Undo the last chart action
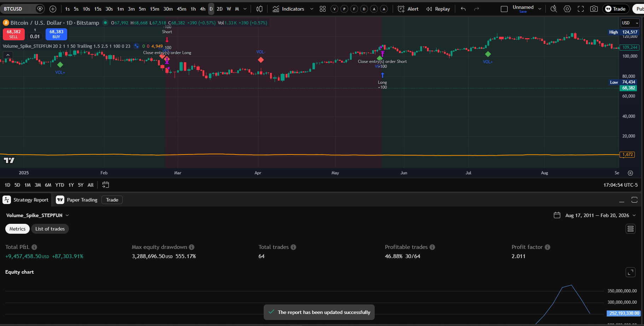Screen dimensions: 644x326 [463, 9]
